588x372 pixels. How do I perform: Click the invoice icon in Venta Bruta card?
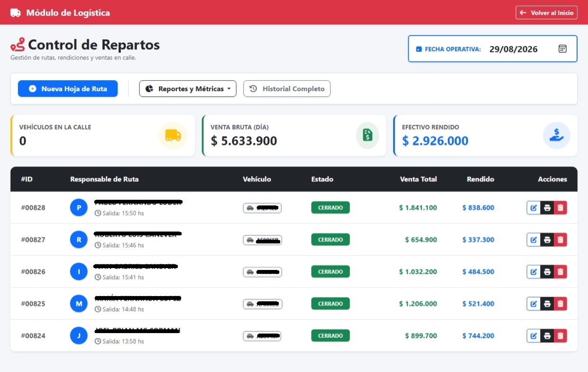click(367, 136)
